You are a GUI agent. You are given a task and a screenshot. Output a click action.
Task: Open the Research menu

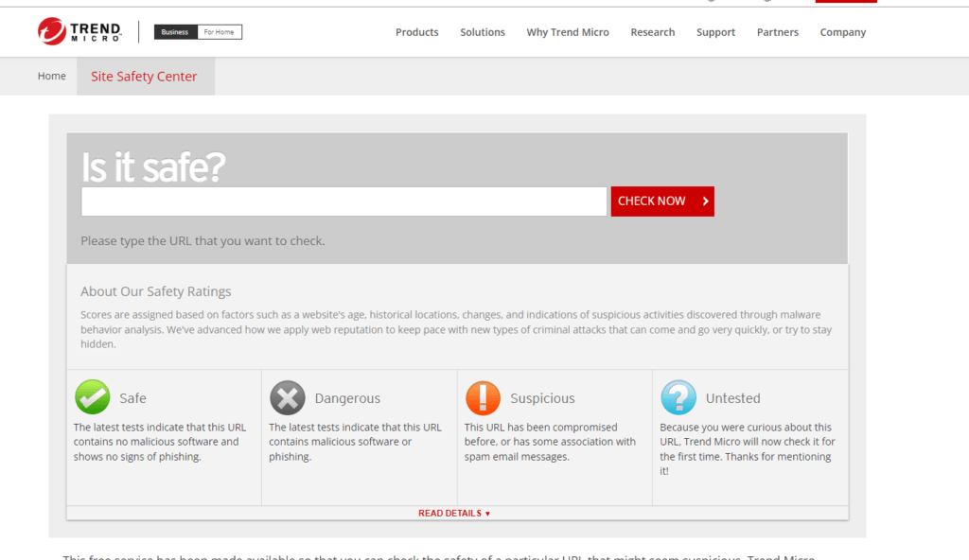653,32
